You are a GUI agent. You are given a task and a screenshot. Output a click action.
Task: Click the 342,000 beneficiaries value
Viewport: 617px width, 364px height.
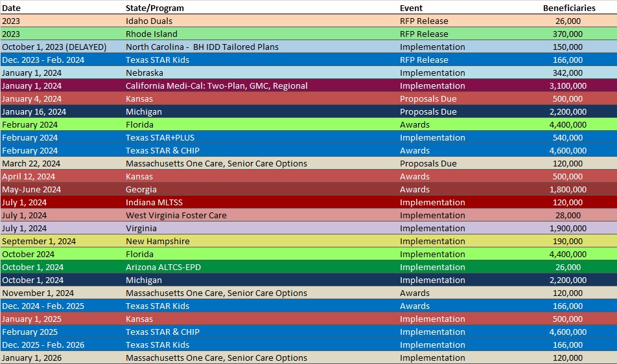tap(568, 73)
